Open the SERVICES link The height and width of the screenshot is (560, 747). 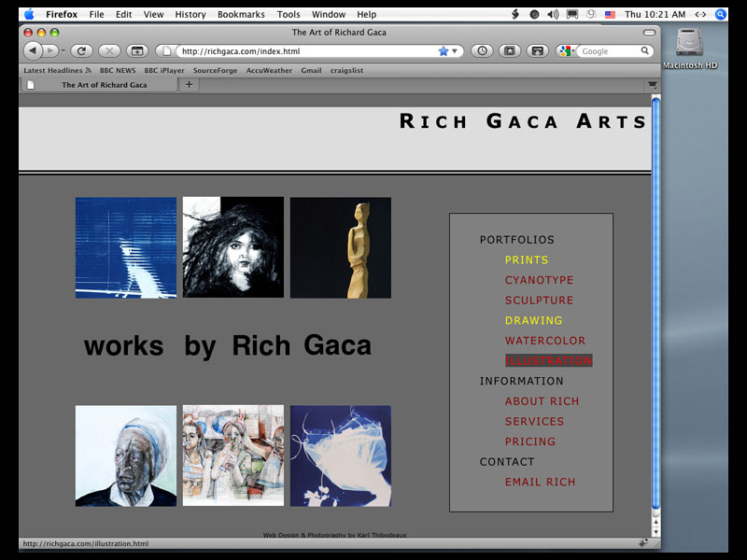click(534, 422)
